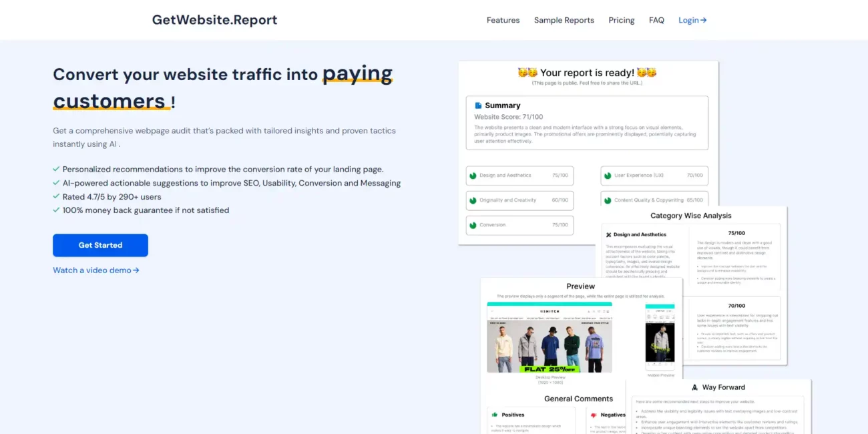Click emoji left of Your report is ready
The image size is (868, 434).
tap(527, 72)
